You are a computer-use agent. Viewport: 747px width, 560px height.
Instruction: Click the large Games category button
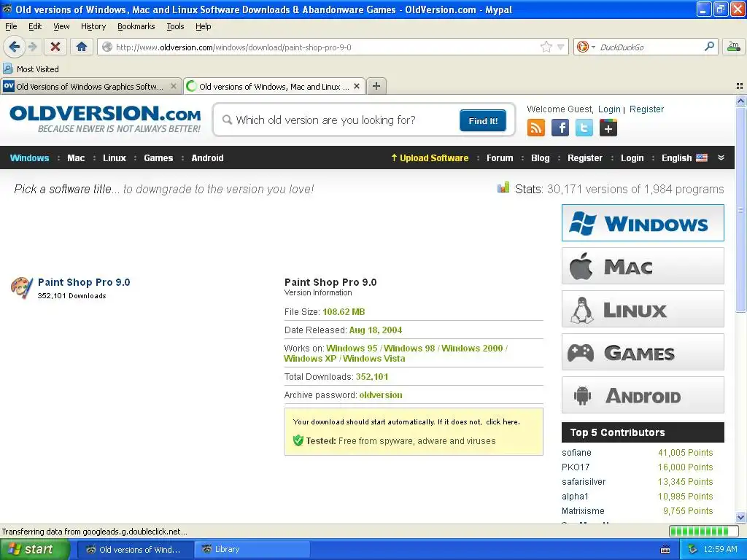pyautogui.click(x=643, y=352)
